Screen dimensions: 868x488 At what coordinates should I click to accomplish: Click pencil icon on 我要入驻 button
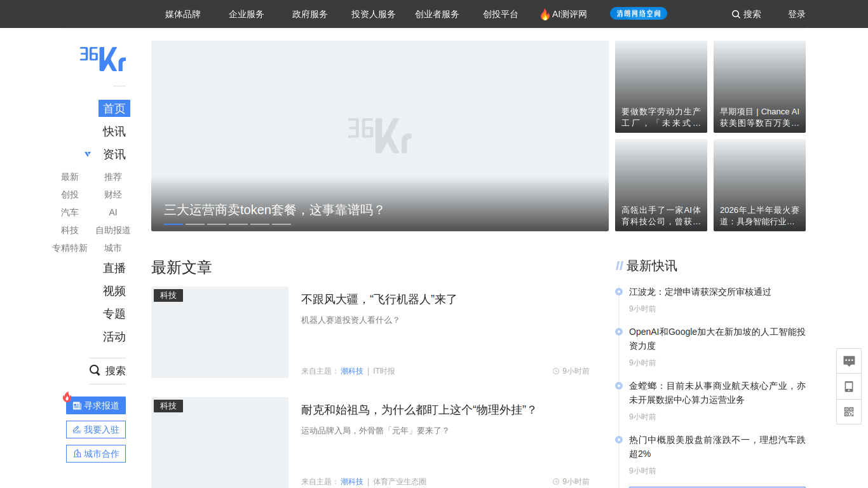tap(77, 430)
